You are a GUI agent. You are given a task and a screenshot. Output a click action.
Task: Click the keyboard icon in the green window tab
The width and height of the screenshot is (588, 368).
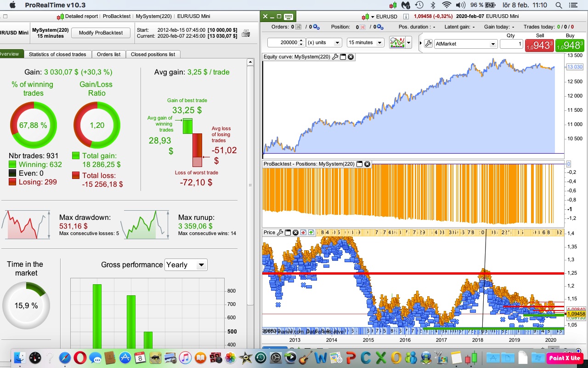[x=288, y=17]
